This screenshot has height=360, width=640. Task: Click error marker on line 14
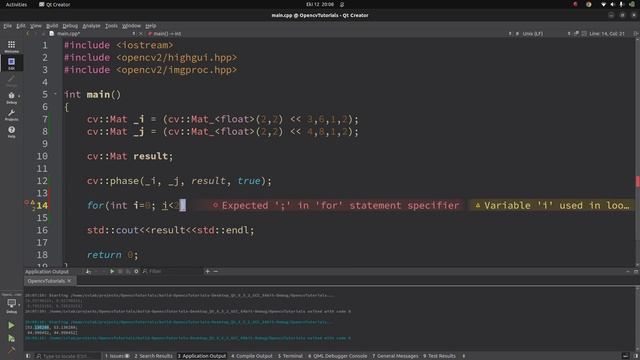point(27,202)
